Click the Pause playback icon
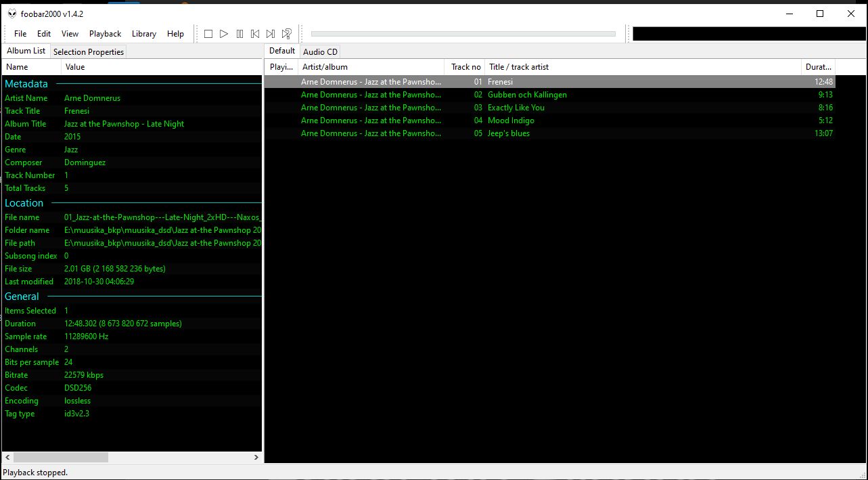This screenshot has width=868, height=480. [x=239, y=34]
